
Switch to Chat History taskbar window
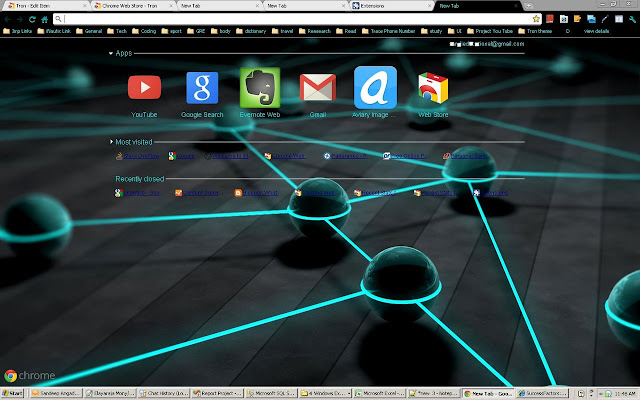coord(163,393)
